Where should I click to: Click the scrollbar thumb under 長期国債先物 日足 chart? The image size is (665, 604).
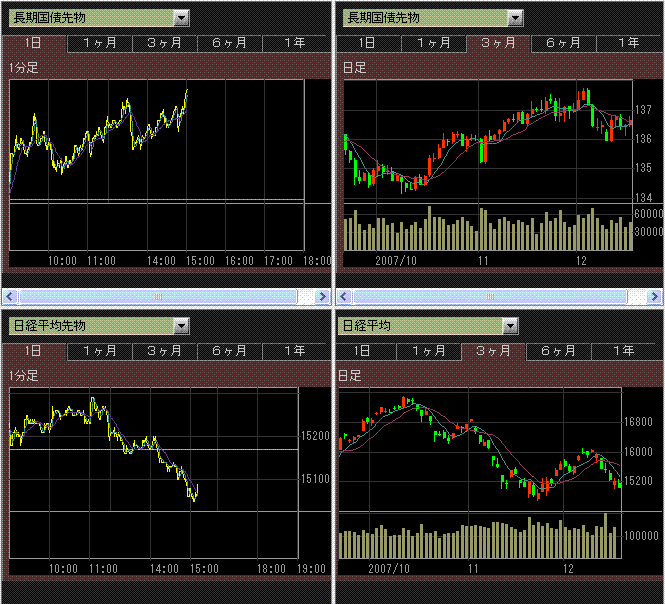(492, 296)
